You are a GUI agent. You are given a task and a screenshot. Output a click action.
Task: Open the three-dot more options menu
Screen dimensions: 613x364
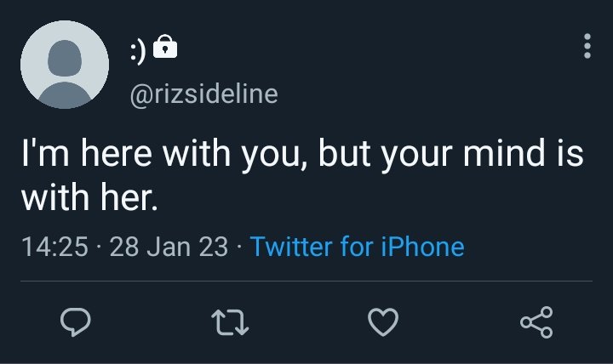point(587,46)
